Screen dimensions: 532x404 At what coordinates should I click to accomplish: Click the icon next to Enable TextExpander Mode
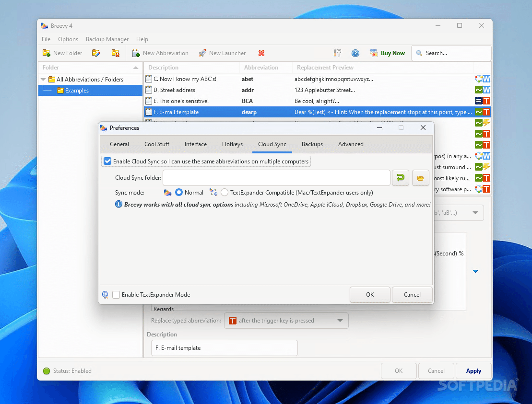(106, 295)
